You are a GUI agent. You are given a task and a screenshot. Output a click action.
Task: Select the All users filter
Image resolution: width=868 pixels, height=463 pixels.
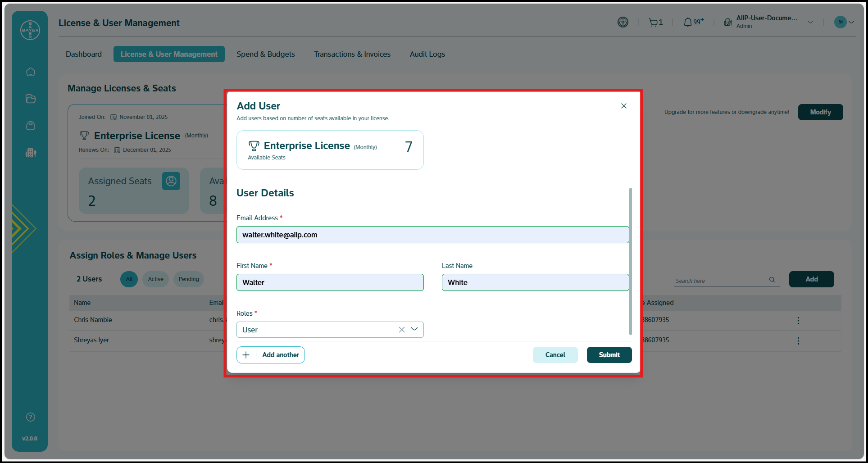pyautogui.click(x=129, y=279)
